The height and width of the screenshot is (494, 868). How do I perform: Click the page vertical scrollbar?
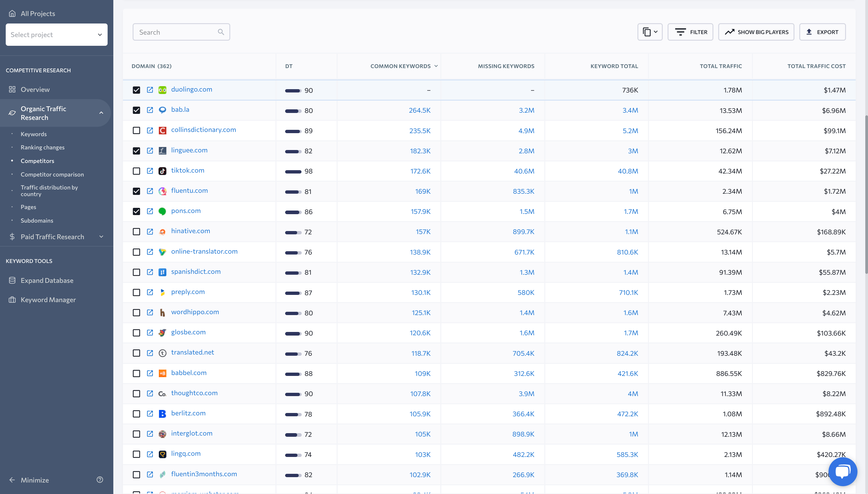tap(866, 194)
